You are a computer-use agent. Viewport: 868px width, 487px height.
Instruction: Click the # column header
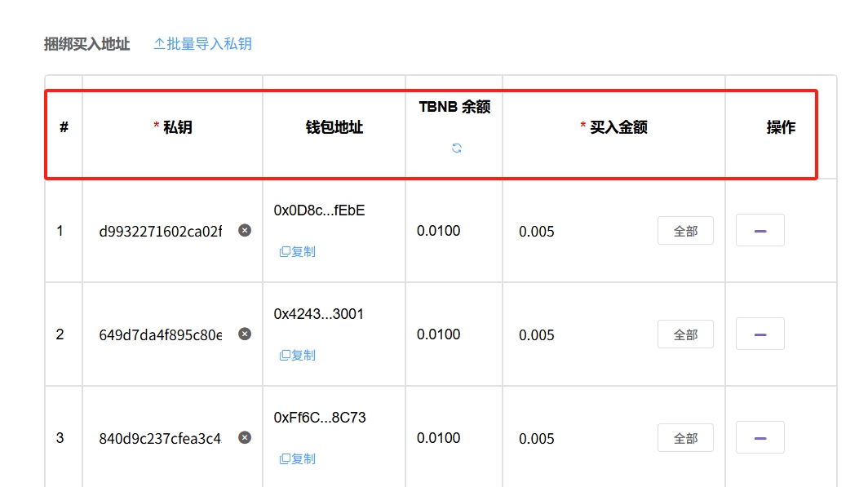(64, 127)
